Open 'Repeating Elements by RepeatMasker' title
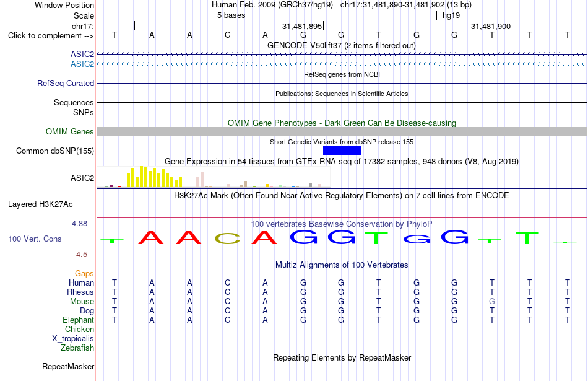The image size is (588, 381). click(342, 357)
